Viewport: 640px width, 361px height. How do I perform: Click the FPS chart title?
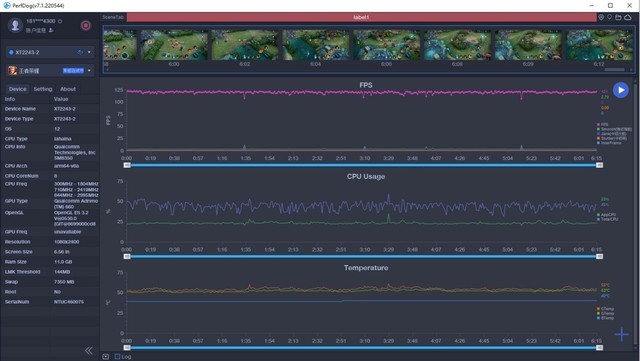pos(366,85)
